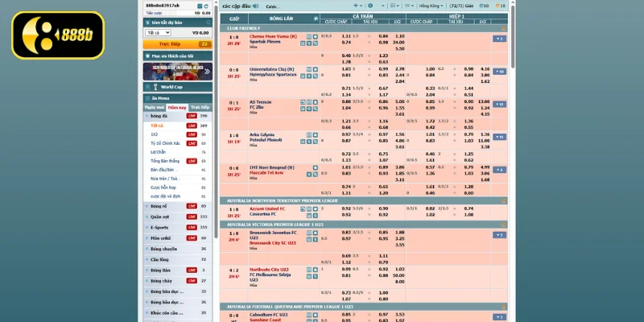Click the (72/72) Giải league filter

click(x=460, y=6)
